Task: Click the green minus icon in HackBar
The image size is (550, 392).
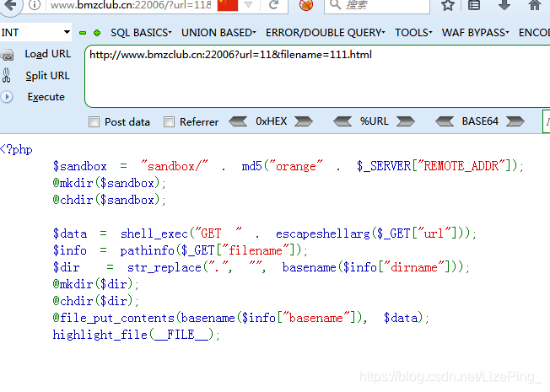Action: [83, 33]
